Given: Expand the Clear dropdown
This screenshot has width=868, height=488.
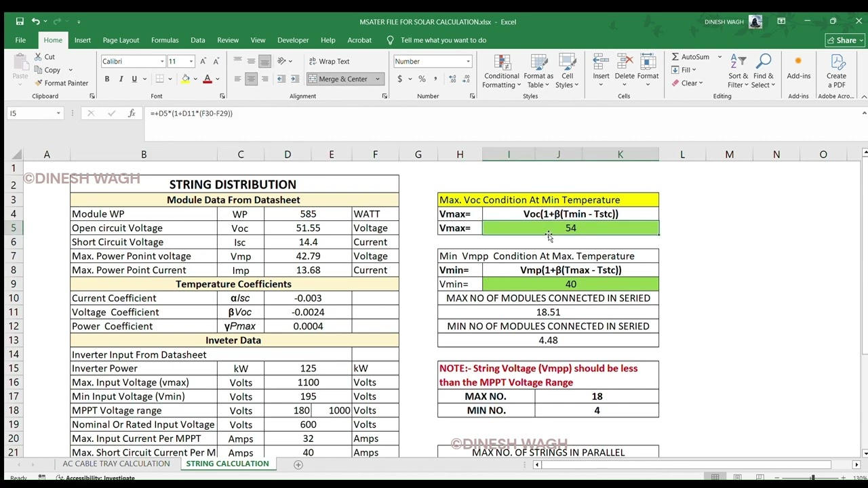Looking at the screenshot, I should (701, 83).
